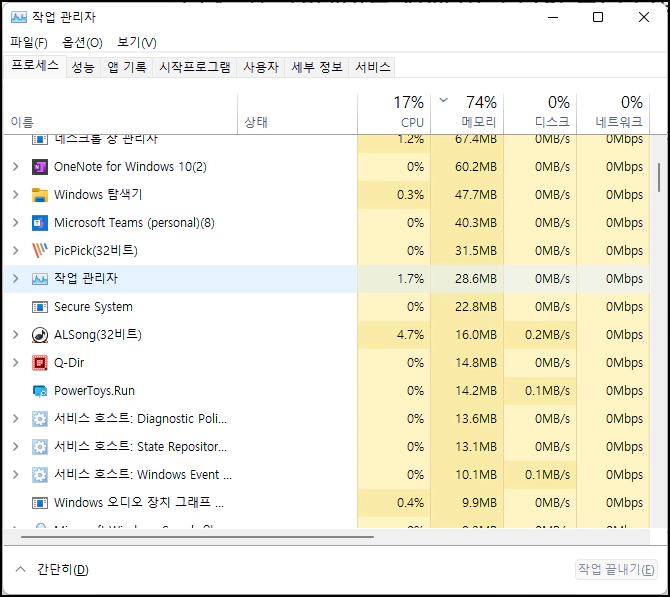
Task: Switch to the 프로세스 tab
Action: coord(35,66)
